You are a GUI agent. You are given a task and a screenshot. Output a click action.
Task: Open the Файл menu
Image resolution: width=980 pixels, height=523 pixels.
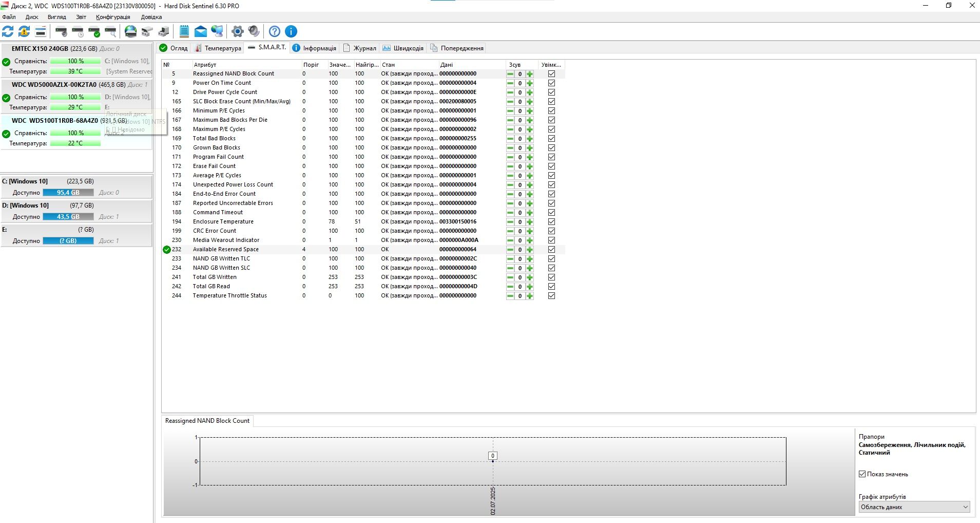[x=9, y=17]
